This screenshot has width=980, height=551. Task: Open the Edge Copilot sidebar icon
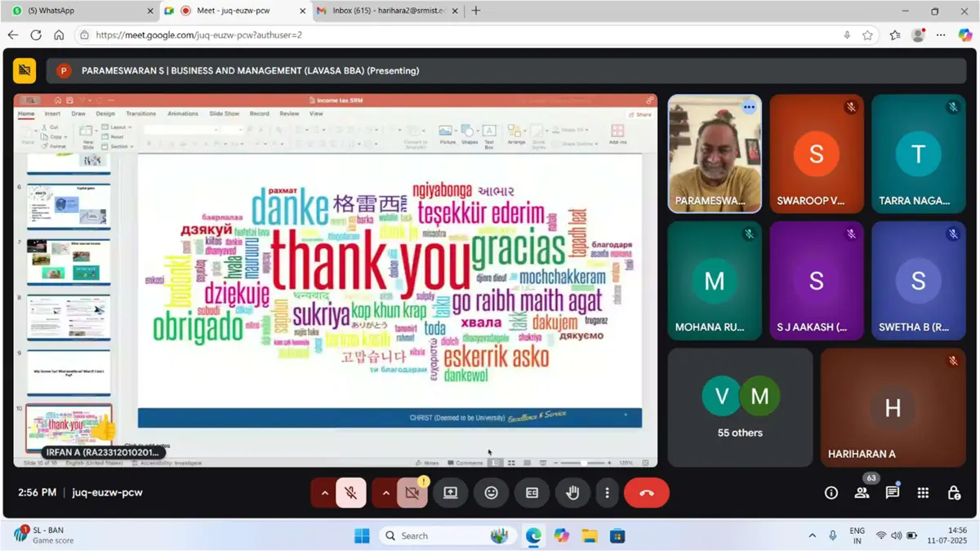tap(965, 35)
